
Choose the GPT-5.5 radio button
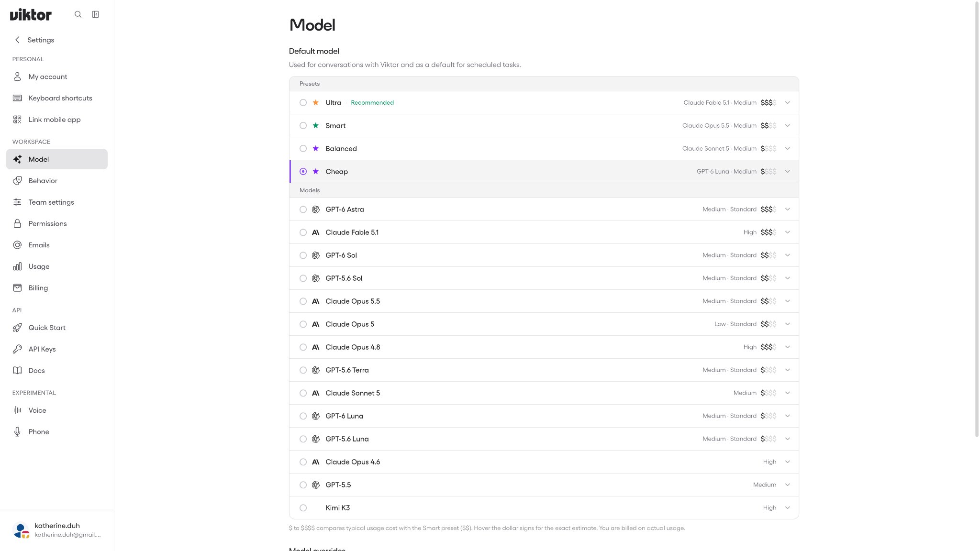(303, 485)
